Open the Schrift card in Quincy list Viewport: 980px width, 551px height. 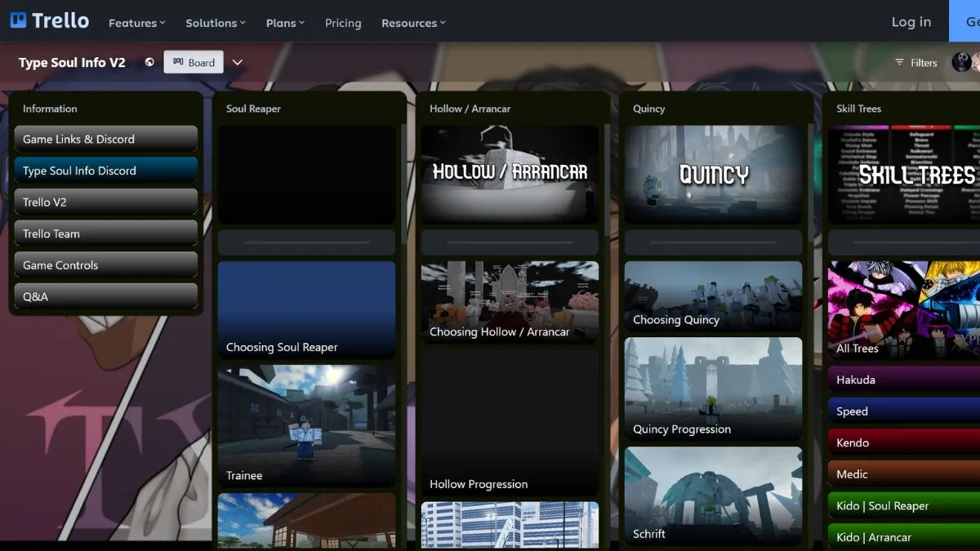713,496
